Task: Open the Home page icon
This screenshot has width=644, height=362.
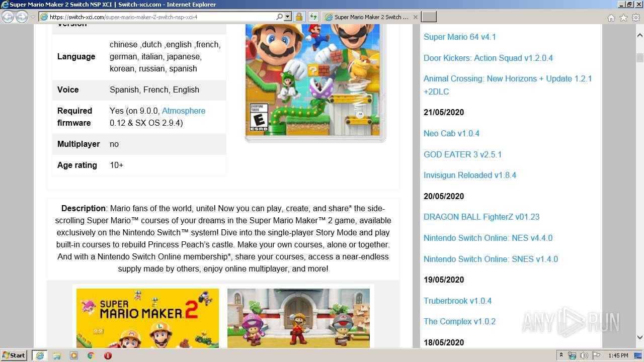Action: (x=611, y=18)
